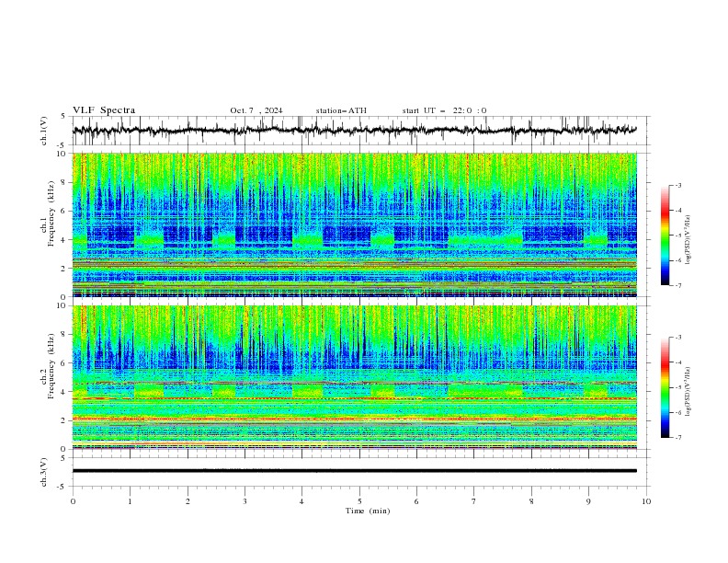Click the ch.2 colorbar "-3" tick label
Viewport: 728px width, 563px height.
click(677, 338)
